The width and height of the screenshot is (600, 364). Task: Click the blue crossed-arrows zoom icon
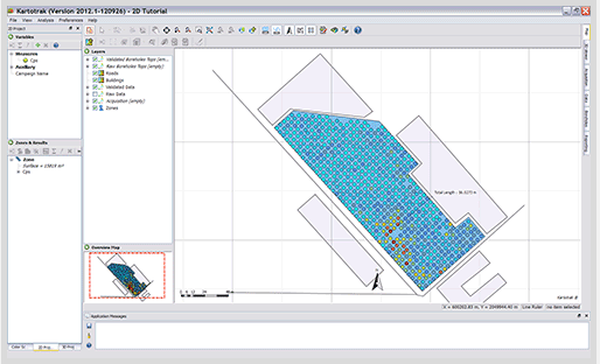click(209, 30)
